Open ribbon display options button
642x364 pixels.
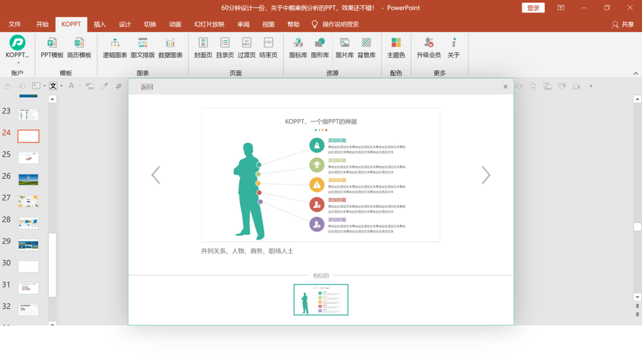561,8
